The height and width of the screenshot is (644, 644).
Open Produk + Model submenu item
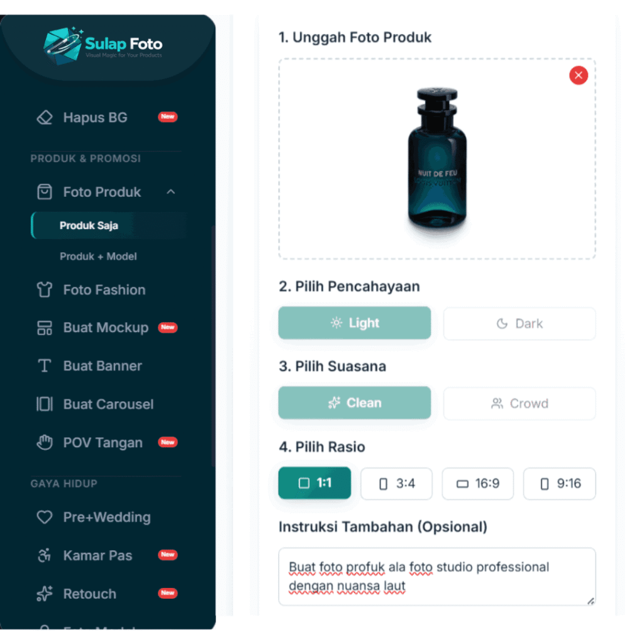98,257
